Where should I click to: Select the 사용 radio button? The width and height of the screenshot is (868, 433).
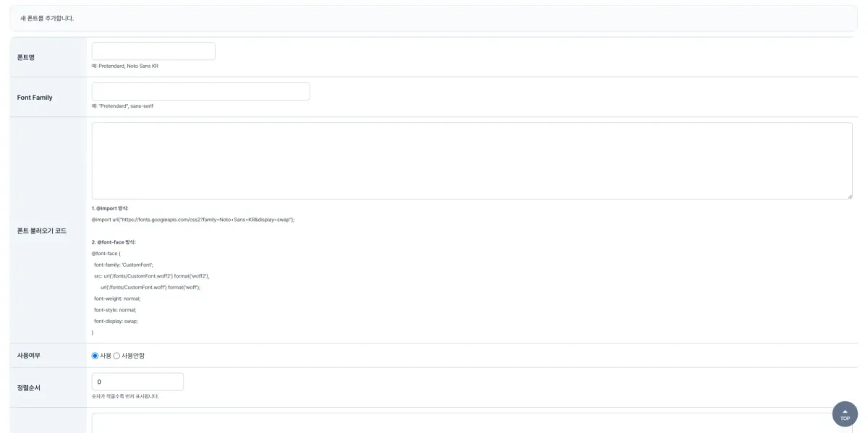coord(95,356)
